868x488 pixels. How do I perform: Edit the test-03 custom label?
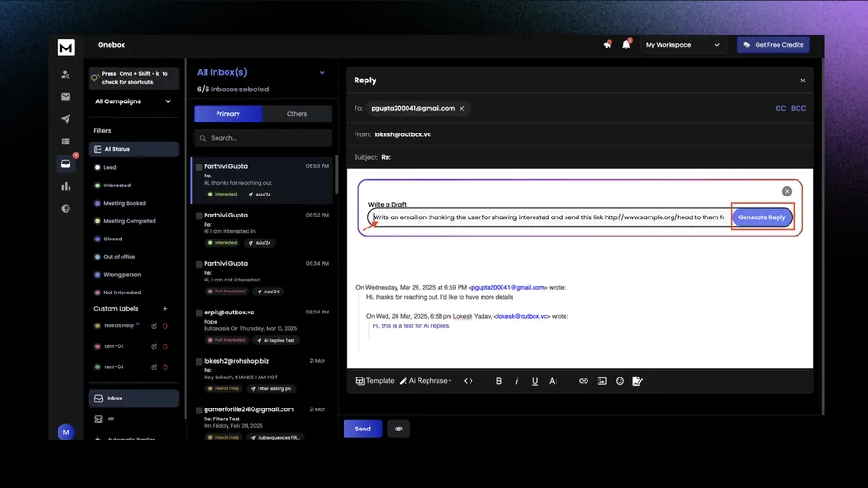pyautogui.click(x=153, y=366)
